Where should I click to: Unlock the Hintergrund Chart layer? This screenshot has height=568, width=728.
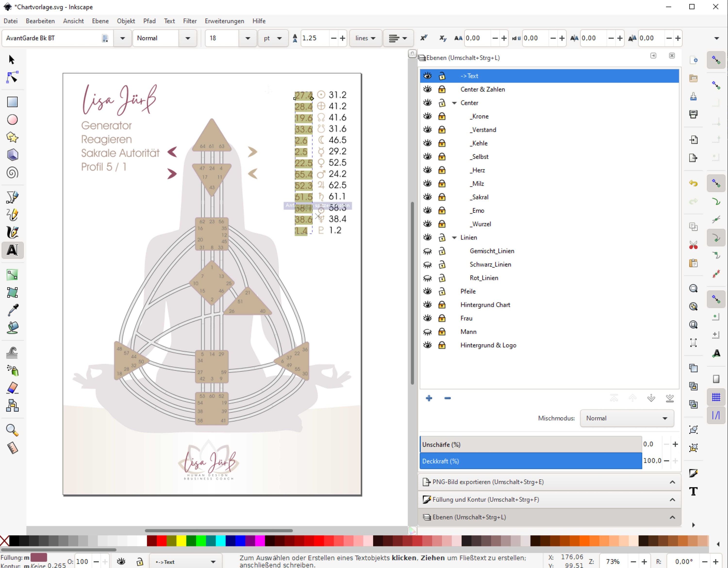coord(442,305)
